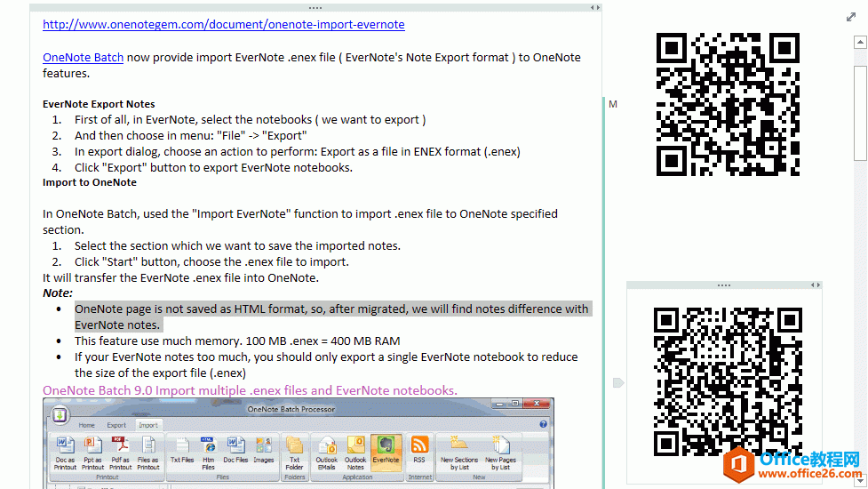Click the 'Import to OneNote' bold heading
The width and height of the screenshot is (868, 489).
click(90, 182)
